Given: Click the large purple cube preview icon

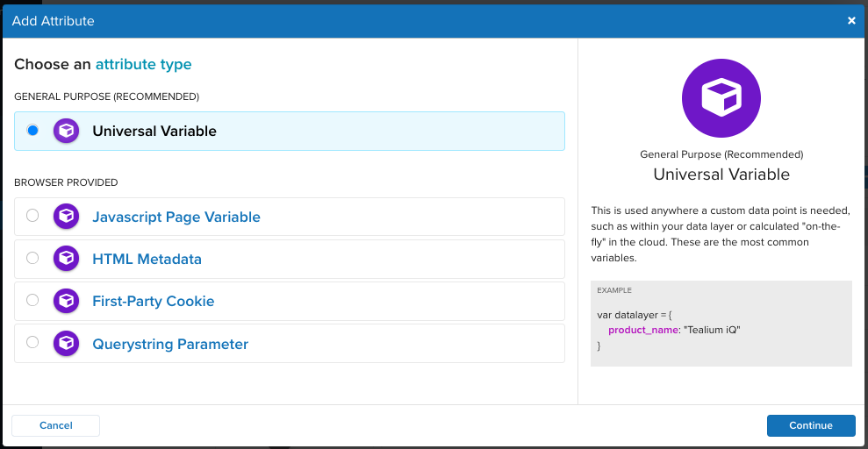Looking at the screenshot, I should click(x=721, y=98).
